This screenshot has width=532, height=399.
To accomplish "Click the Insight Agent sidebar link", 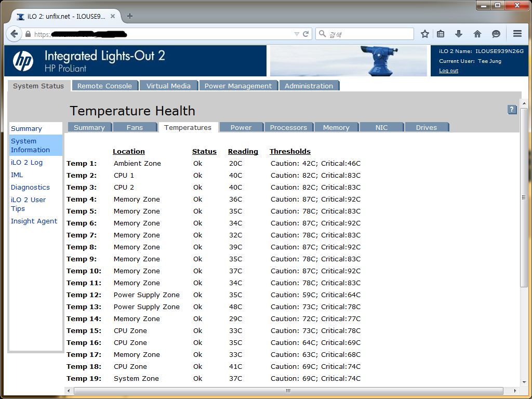I will click(x=34, y=221).
